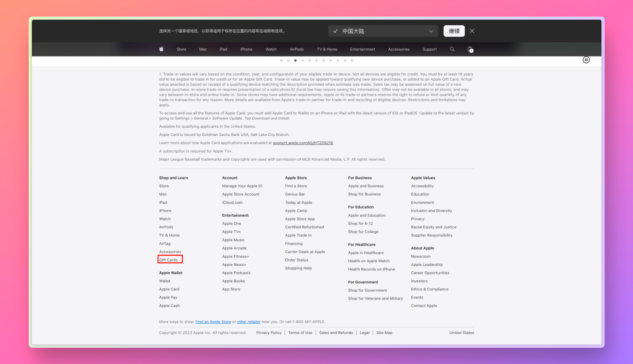Viewport: 633px width, 364px height.
Task: Click United States region link
Action: (x=462, y=333)
